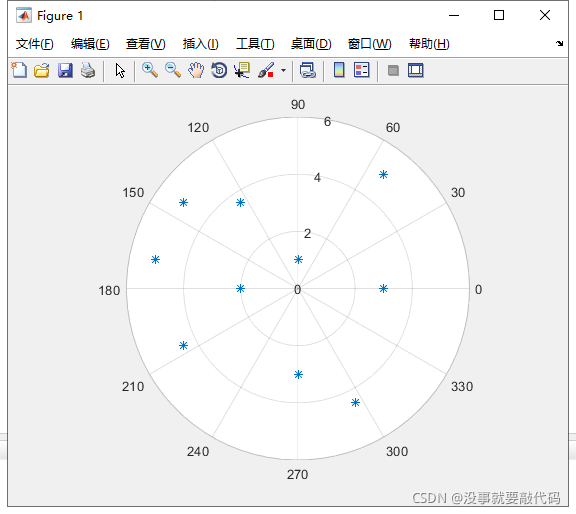Select the Pan hand tool
576x514 pixels.
click(196, 70)
